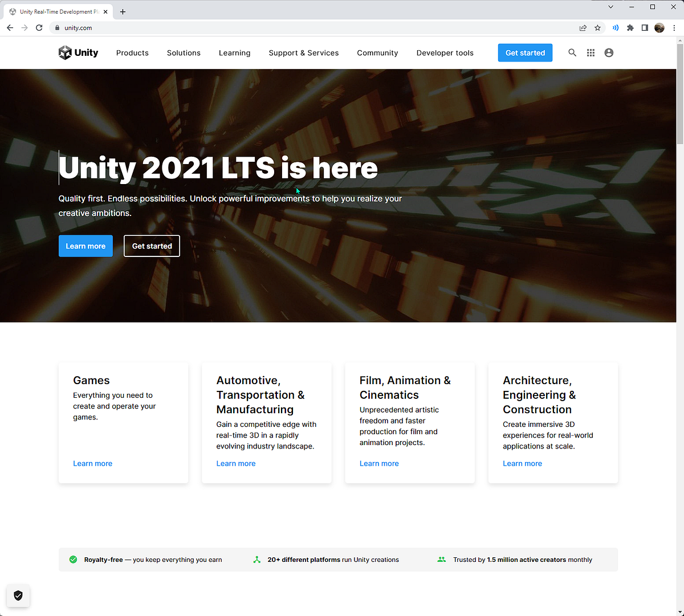Click the Games card heading
Image resolution: width=684 pixels, height=616 pixels.
click(x=91, y=380)
